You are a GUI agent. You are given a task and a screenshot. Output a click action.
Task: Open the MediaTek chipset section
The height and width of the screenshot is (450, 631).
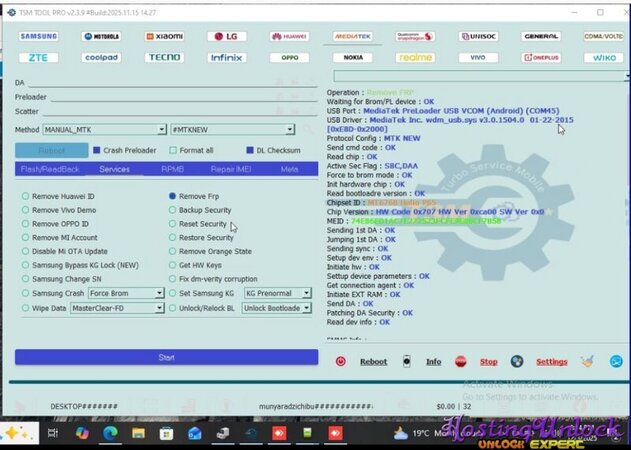tap(352, 36)
